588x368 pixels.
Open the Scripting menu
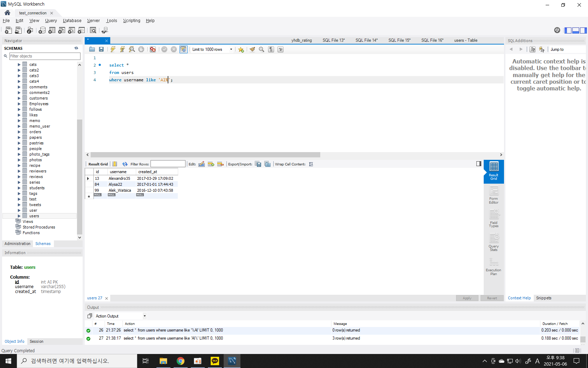[x=132, y=21]
